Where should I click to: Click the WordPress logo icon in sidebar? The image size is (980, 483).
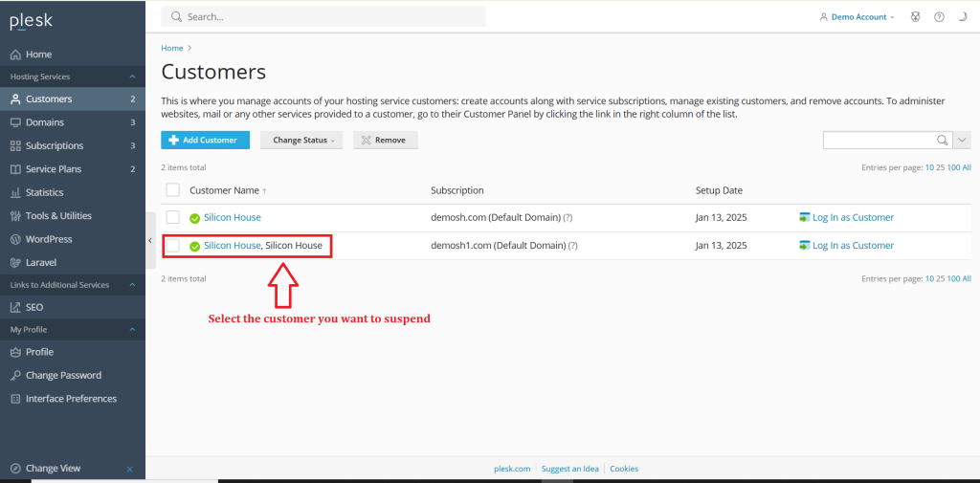[x=15, y=239]
